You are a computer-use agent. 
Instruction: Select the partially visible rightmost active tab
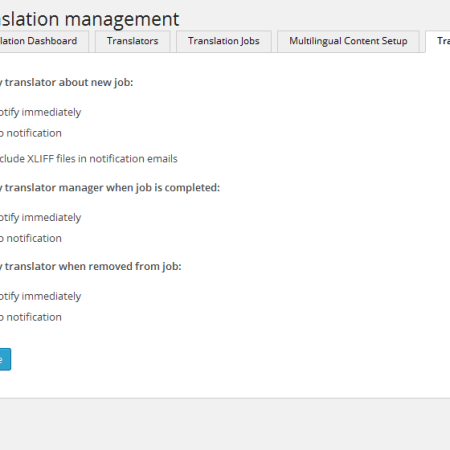pyautogui.click(x=438, y=41)
